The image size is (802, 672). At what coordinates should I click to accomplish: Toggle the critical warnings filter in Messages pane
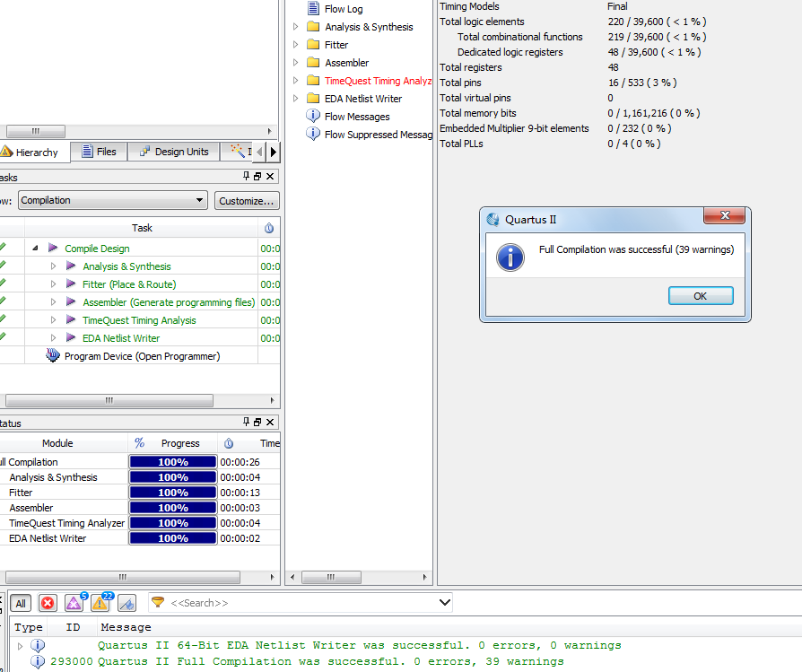coord(72,603)
